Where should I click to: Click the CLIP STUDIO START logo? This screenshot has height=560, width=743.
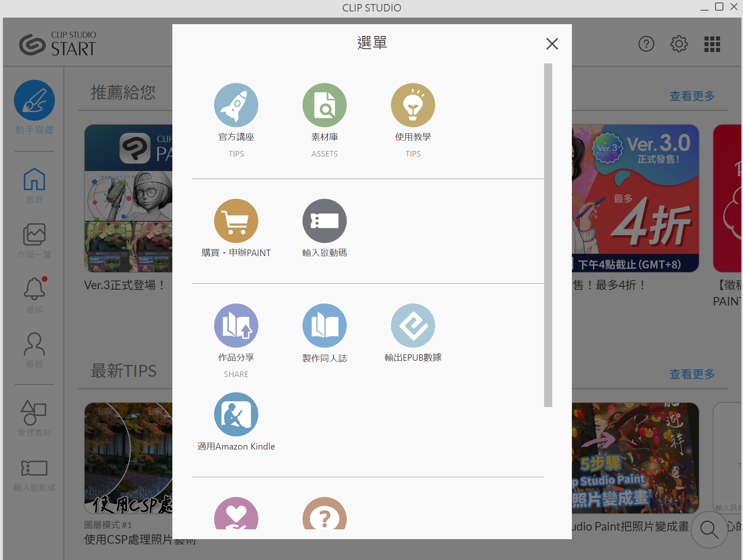[58, 44]
